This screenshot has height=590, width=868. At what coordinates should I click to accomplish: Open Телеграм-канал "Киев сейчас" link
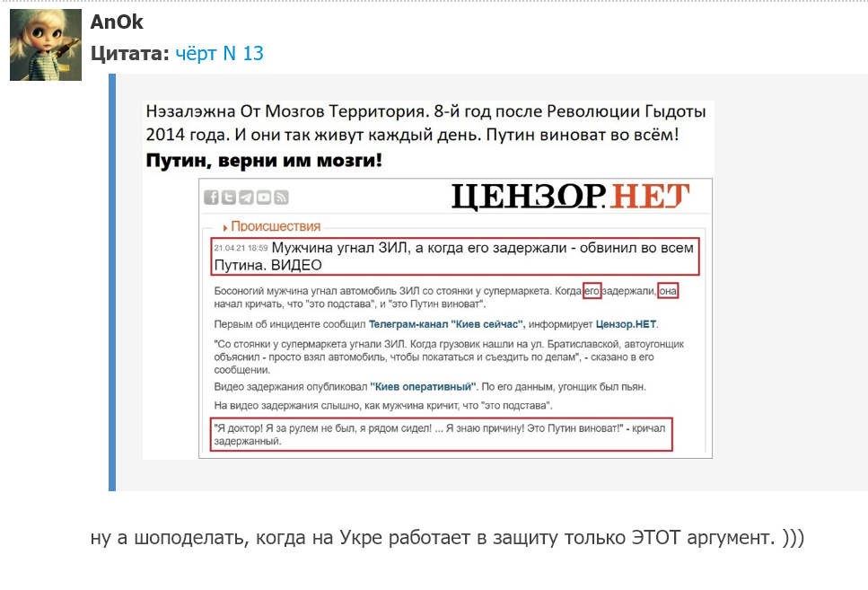point(445,325)
